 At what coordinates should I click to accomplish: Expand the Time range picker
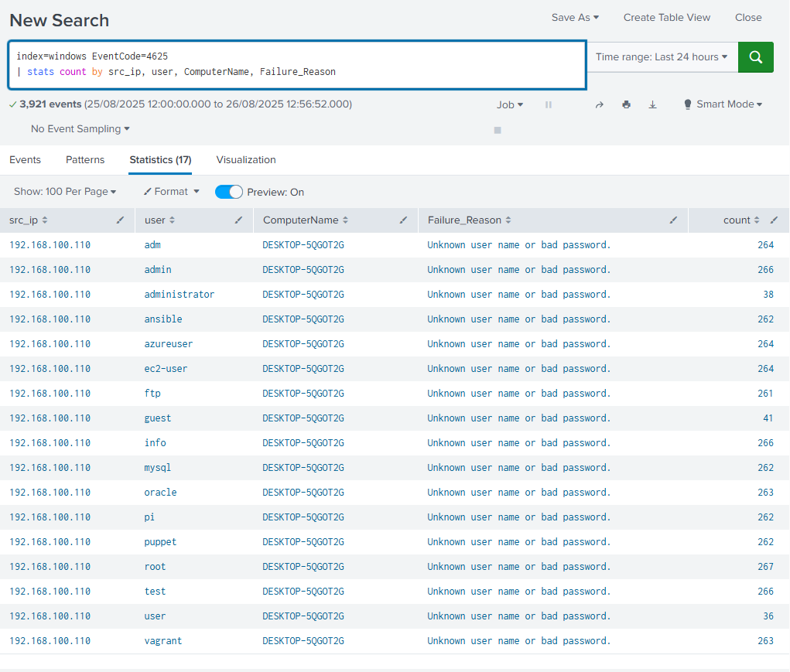click(x=662, y=57)
